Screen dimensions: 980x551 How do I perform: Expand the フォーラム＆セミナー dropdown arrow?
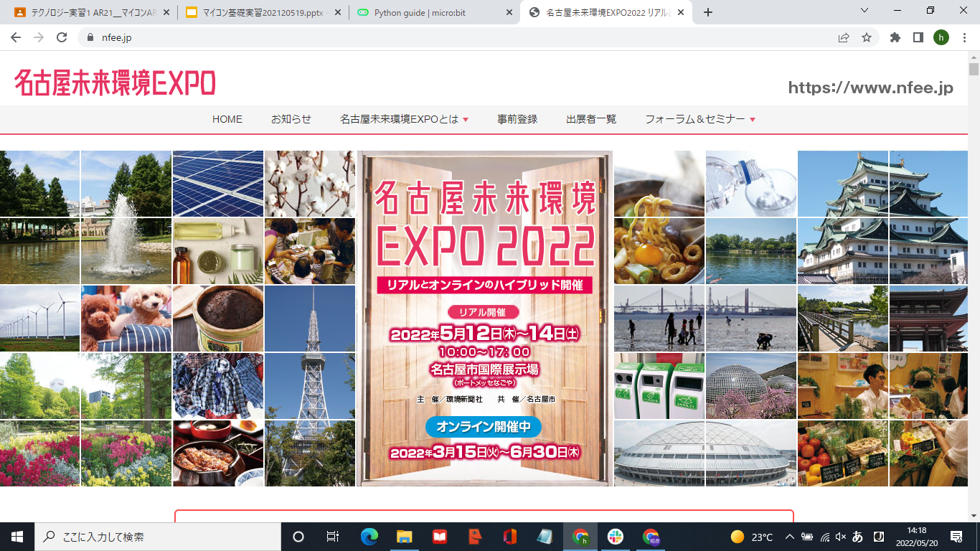pos(753,120)
